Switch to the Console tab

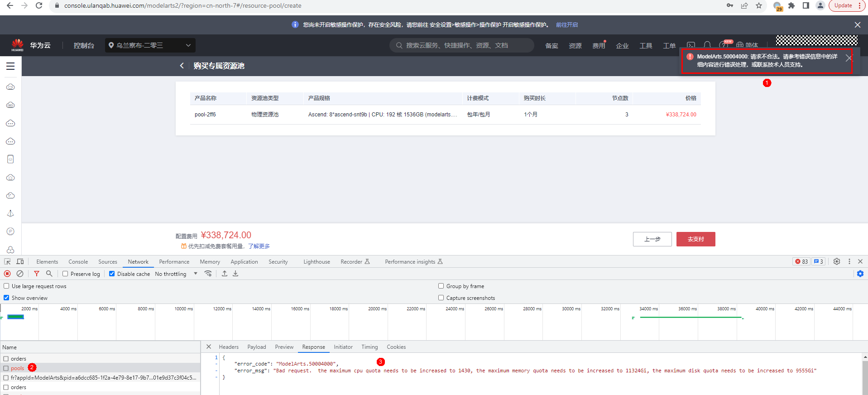click(78, 262)
